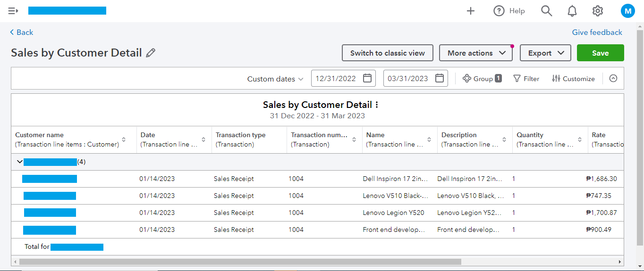Open the search magnifier icon
This screenshot has width=644, height=271.
click(546, 11)
